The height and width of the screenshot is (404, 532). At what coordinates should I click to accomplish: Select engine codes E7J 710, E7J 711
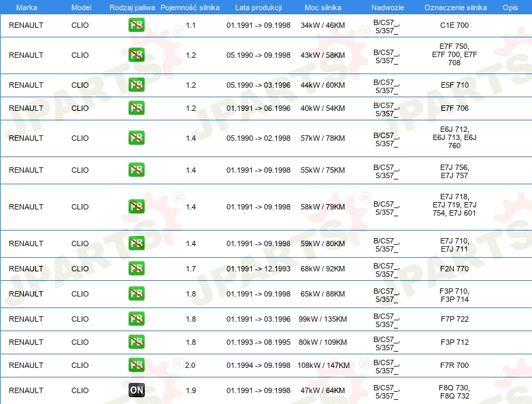[454, 245]
